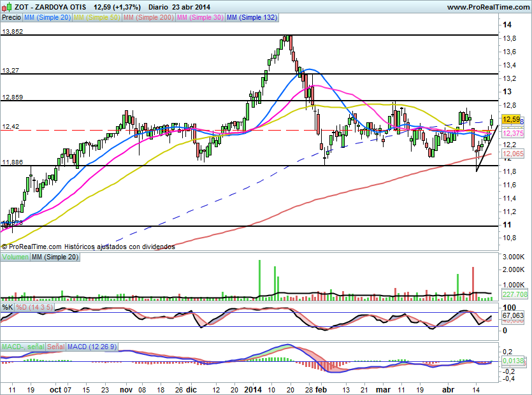532x395 pixels.
Task: Click the 2014 year marker on time axis
Action: tap(253, 389)
